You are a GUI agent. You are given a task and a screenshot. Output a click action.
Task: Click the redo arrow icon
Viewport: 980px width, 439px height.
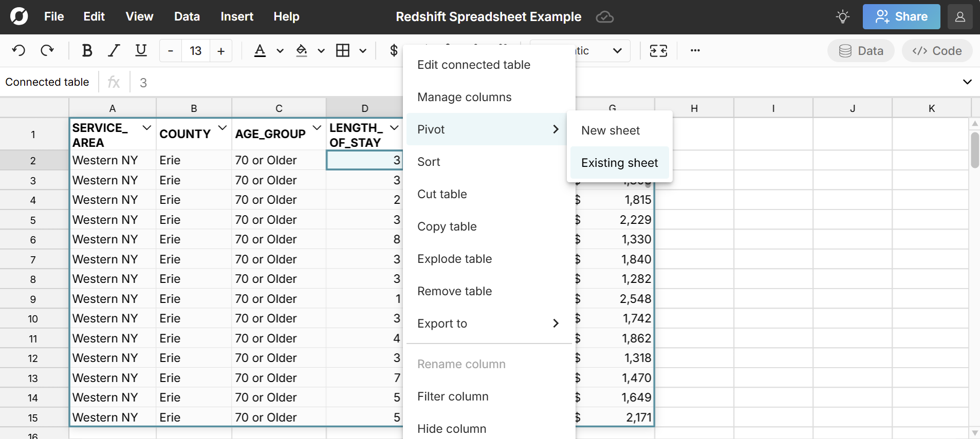(x=47, y=51)
